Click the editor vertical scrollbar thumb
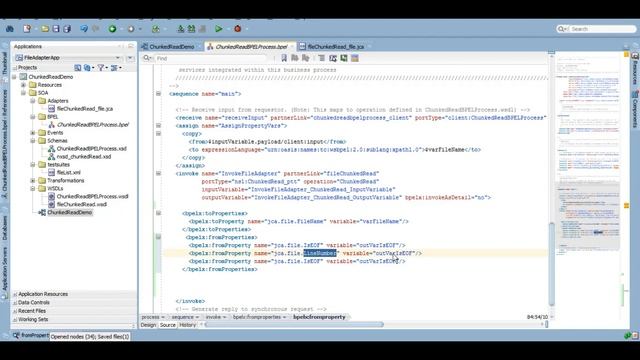The image size is (640, 360). point(551,264)
